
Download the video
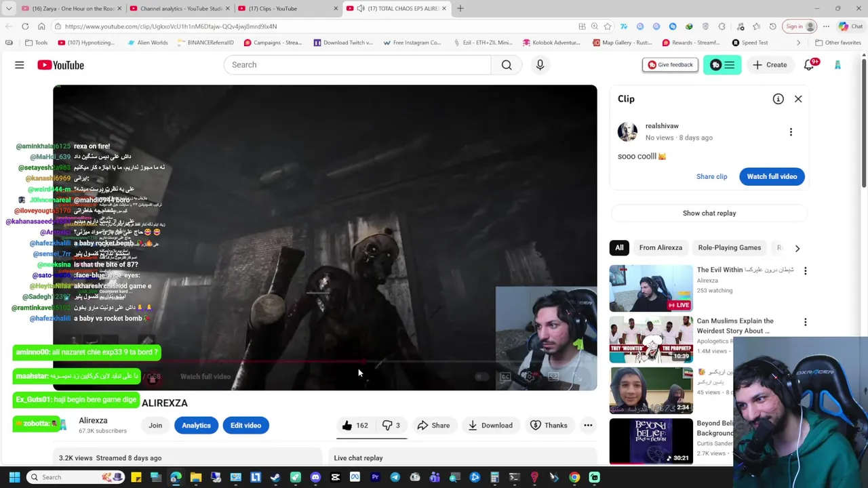pos(490,426)
